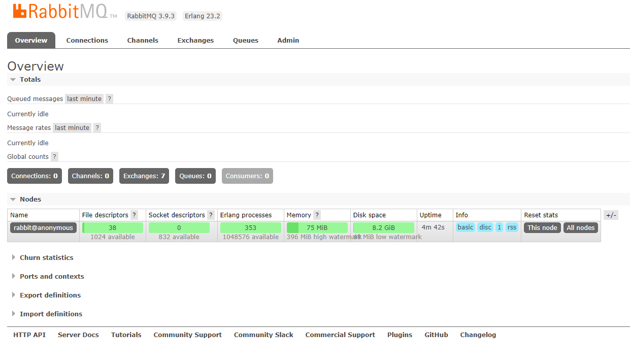
Task: Click the RabbitMQ logo
Action: [65, 12]
